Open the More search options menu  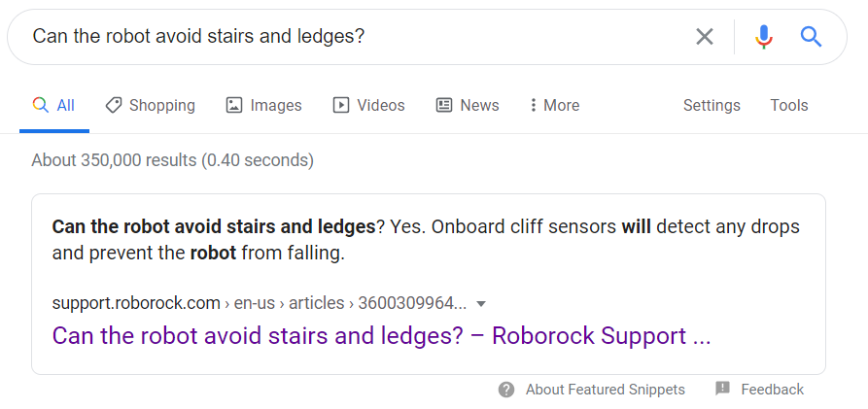554,105
